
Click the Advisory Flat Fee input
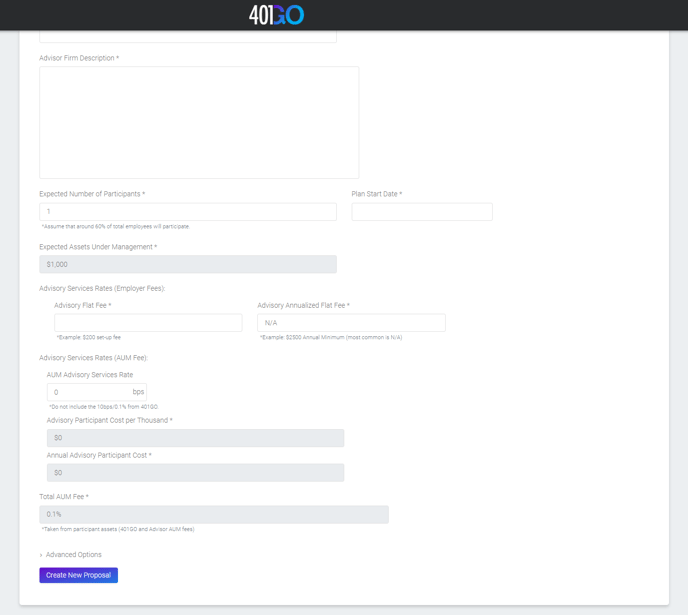pos(148,323)
